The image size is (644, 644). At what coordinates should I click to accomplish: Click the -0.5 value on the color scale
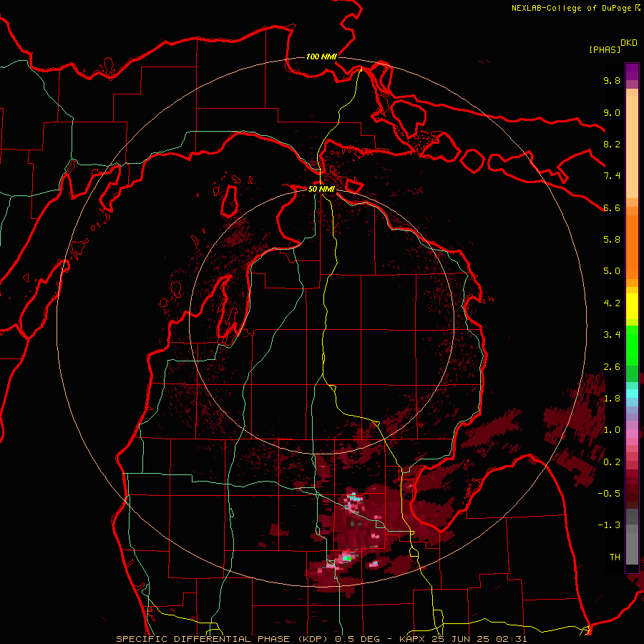click(609, 494)
